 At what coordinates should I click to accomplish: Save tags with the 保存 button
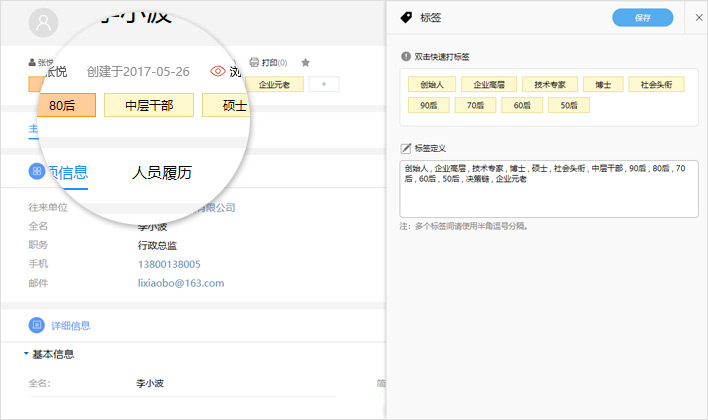click(x=642, y=17)
